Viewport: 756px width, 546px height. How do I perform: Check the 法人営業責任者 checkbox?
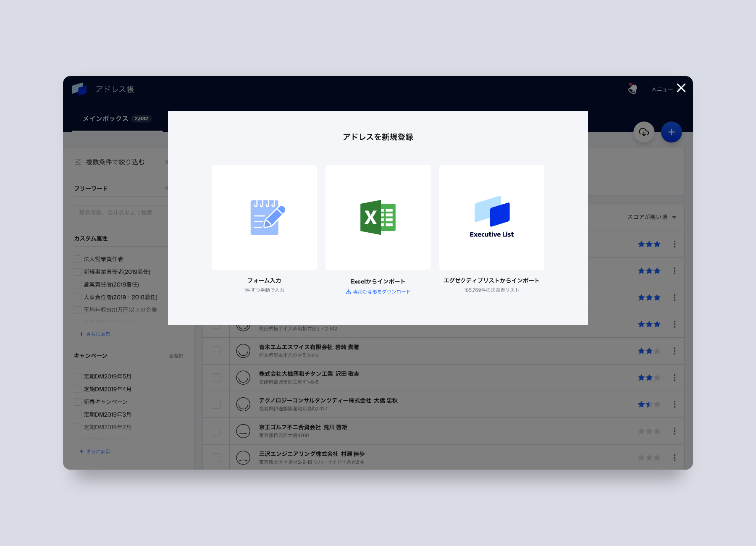click(78, 259)
